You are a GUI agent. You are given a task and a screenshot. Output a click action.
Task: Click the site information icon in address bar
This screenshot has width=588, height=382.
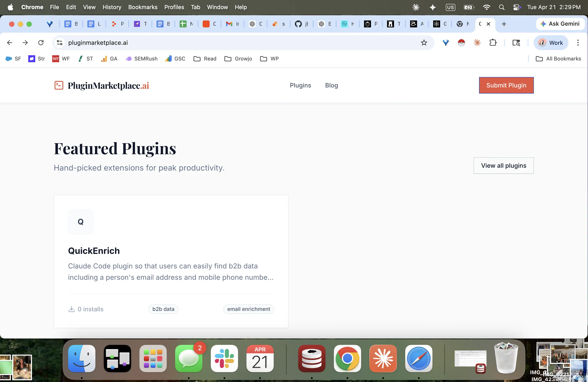[60, 43]
